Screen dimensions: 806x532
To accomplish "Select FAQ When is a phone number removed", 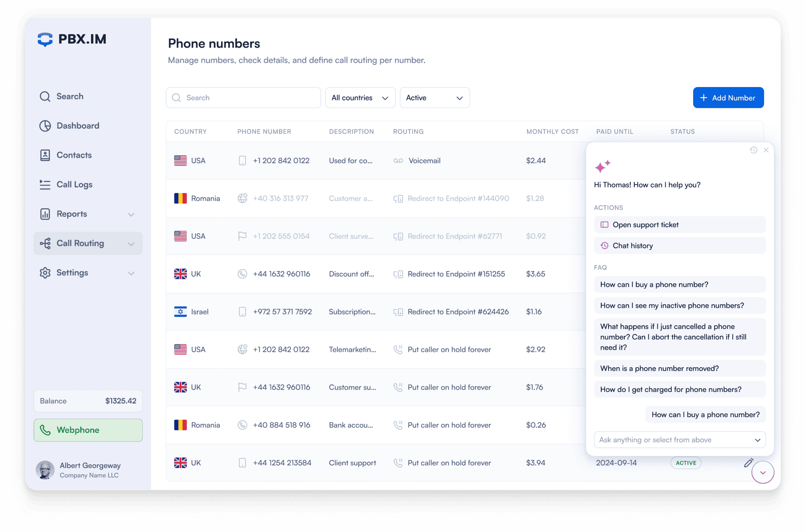I will click(x=680, y=368).
